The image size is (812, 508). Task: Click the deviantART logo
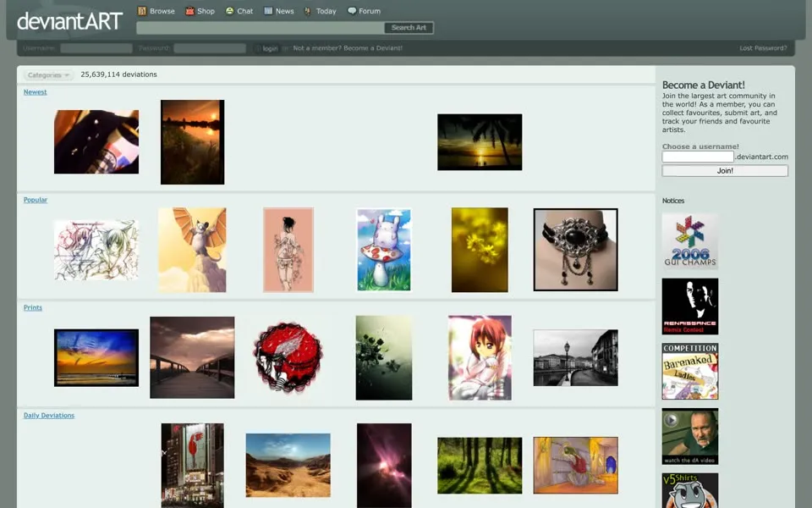pos(69,20)
